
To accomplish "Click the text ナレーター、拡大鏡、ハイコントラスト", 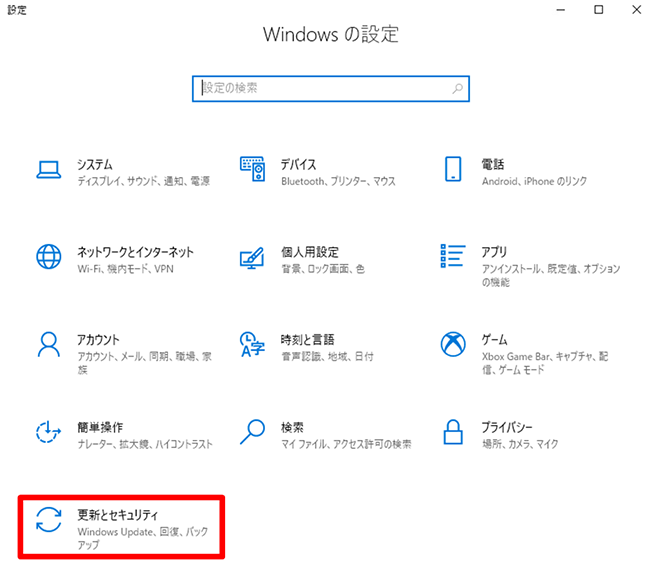I will 145,444.
